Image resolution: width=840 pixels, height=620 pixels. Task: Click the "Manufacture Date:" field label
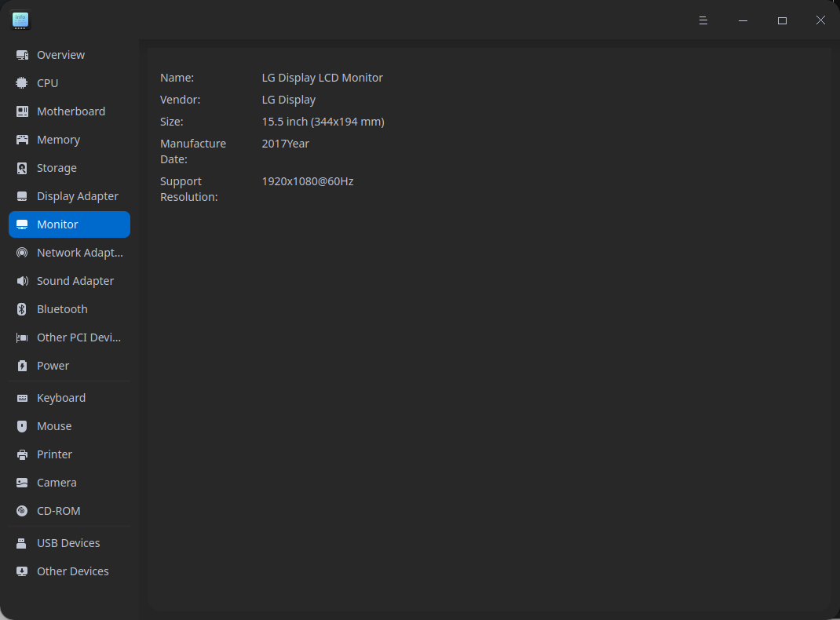pos(193,151)
